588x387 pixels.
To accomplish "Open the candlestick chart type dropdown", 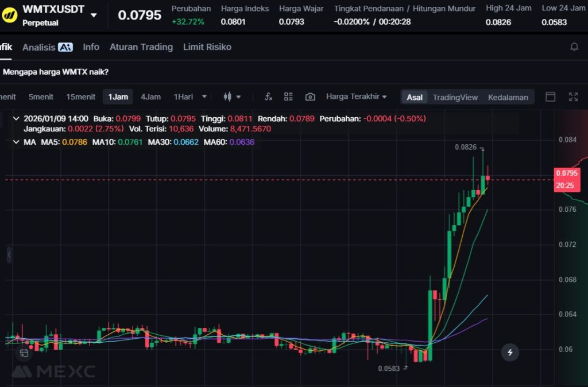I will coord(232,97).
